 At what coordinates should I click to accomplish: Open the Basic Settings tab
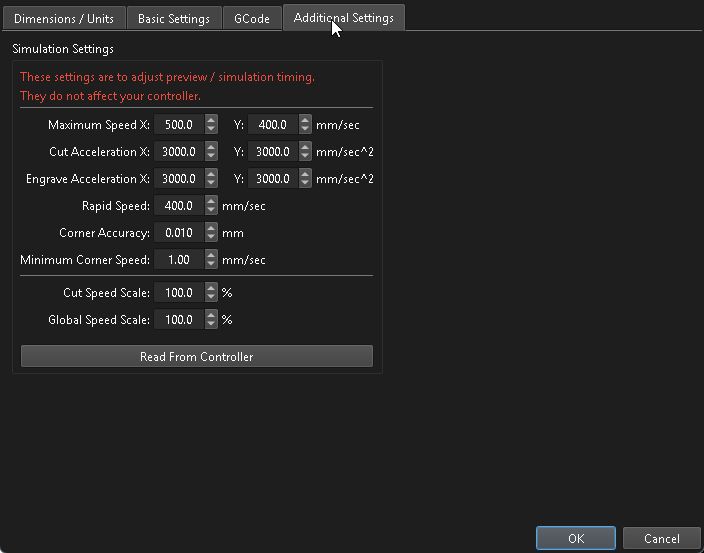point(174,19)
